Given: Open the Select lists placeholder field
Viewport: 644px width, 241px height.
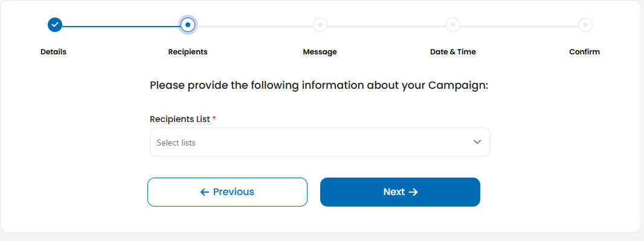Looking at the screenshot, I should [x=320, y=142].
